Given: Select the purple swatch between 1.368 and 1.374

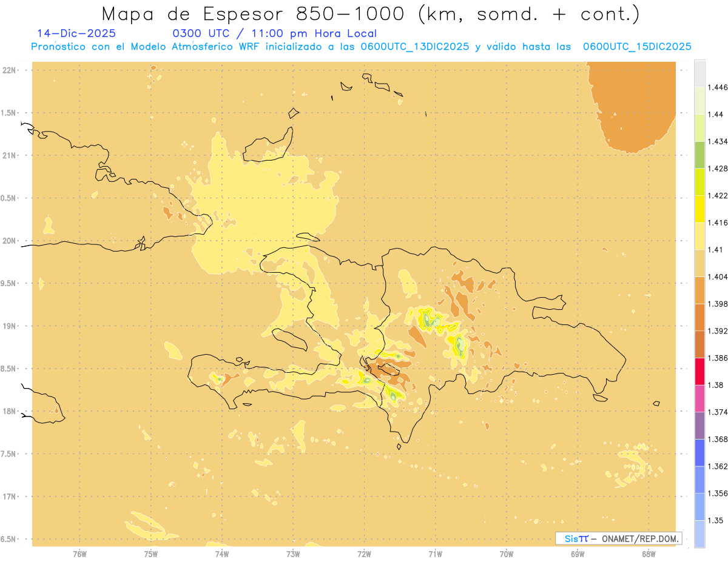Looking at the screenshot, I should tap(699, 426).
